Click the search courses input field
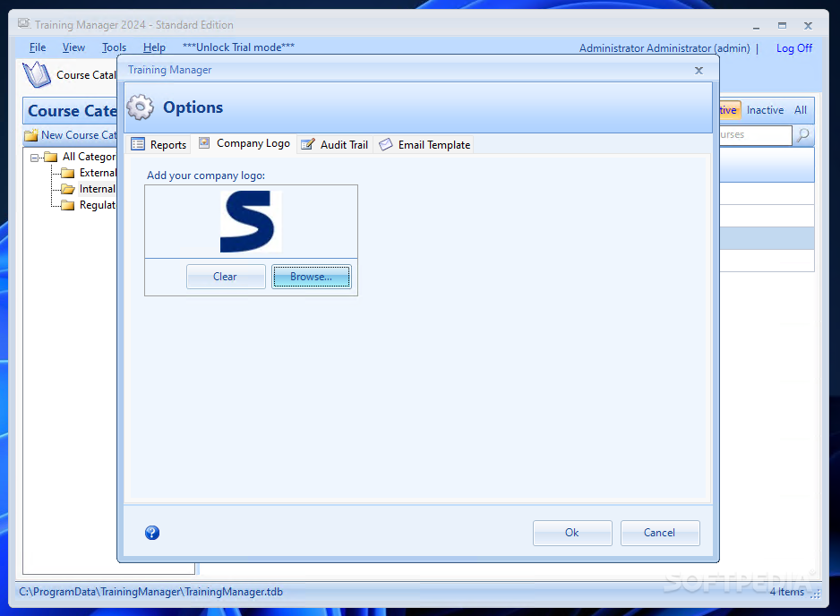The image size is (840, 616). pyautogui.click(x=755, y=135)
